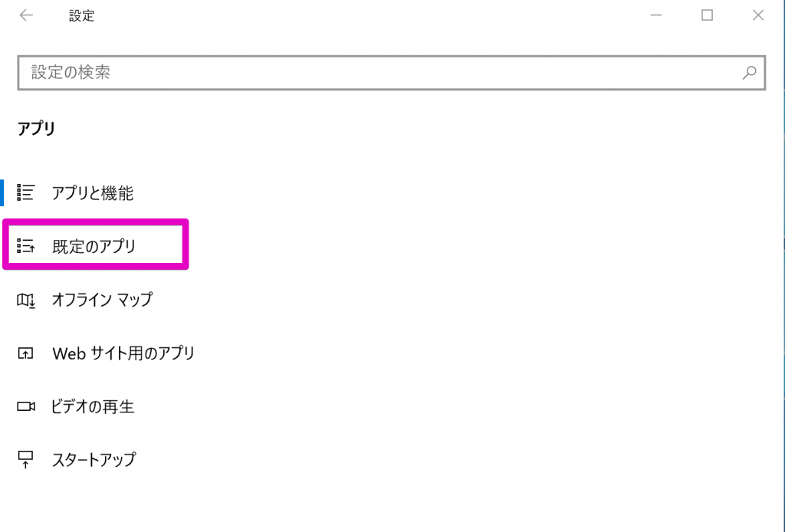The image size is (785, 532).
Task: Focus the 設定の検索 search field
Action: [x=392, y=73]
